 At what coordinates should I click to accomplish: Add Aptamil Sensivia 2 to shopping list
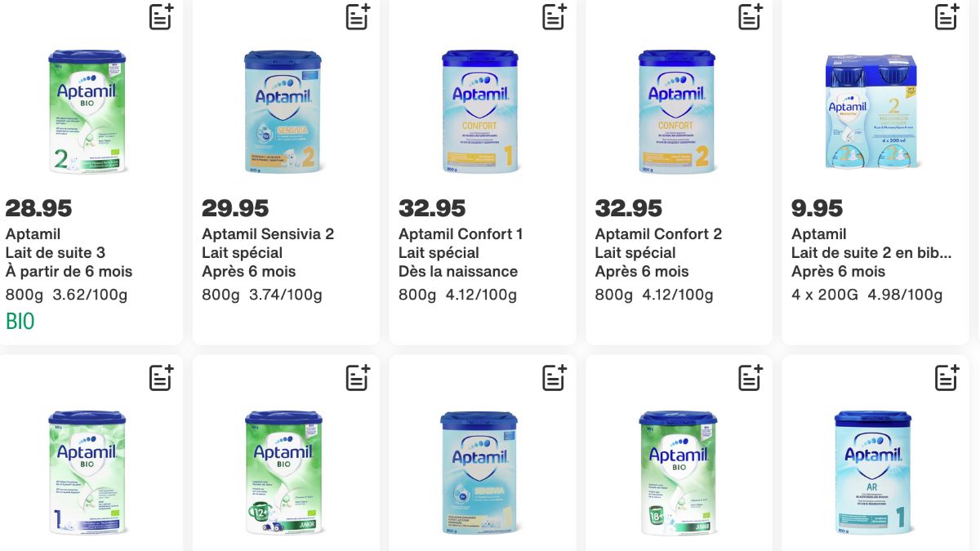click(358, 16)
